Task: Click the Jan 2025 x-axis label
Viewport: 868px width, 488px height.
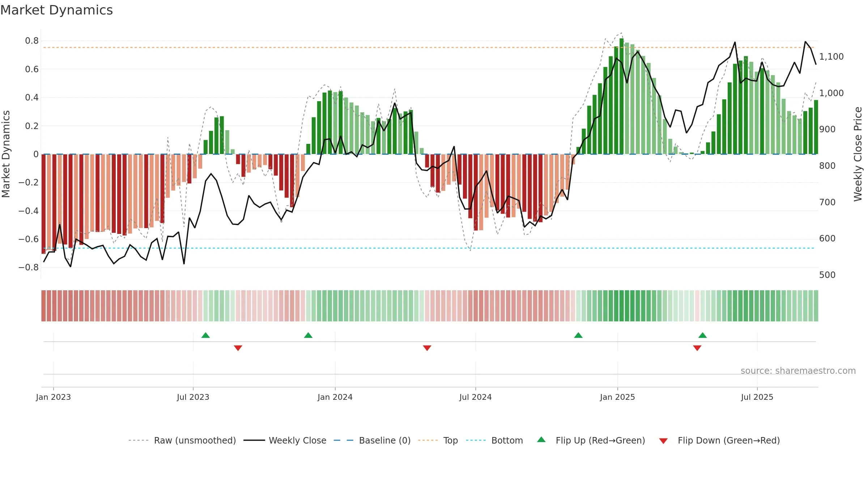Action: click(618, 397)
